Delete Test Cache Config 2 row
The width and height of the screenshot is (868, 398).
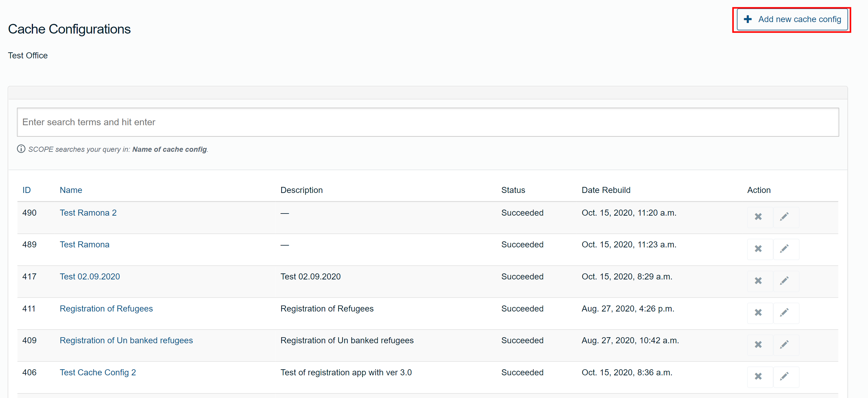[x=758, y=377]
